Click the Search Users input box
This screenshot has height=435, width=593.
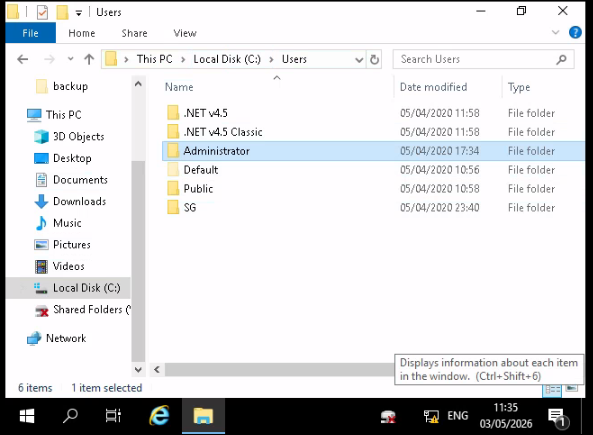click(x=477, y=59)
